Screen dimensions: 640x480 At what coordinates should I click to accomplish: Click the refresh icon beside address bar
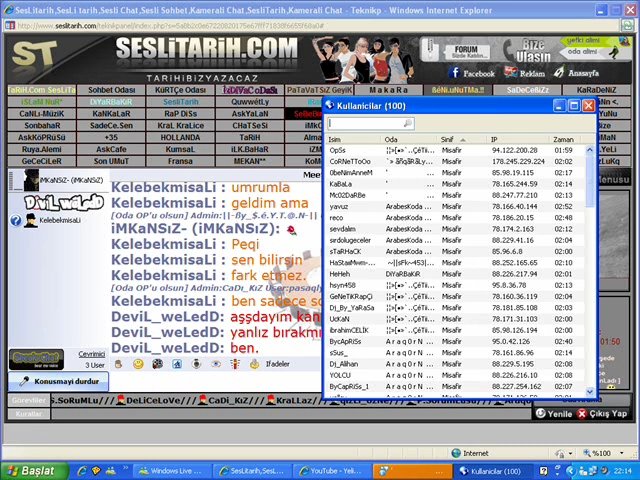(627, 25)
